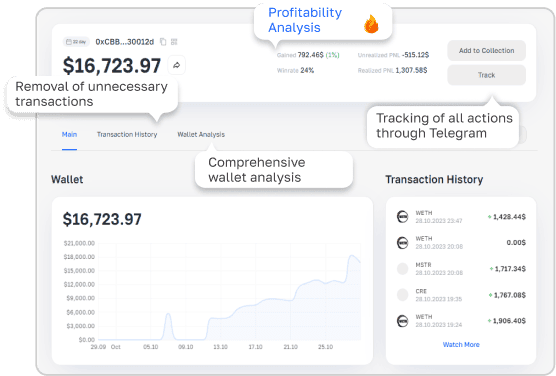Select the WETH +1,428.44$ transaction row
This screenshot has height=376, width=556.
pyautogui.click(x=461, y=217)
